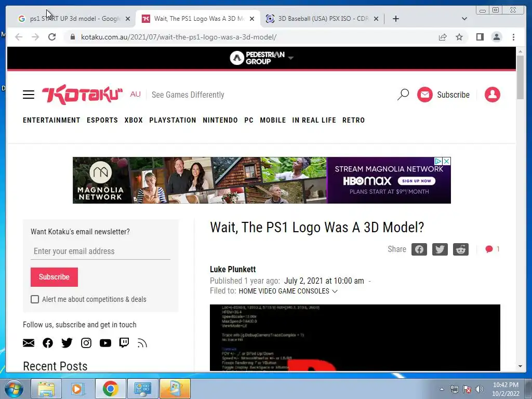Open the XBOX section
This screenshot has height=399, width=532.
tap(134, 120)
